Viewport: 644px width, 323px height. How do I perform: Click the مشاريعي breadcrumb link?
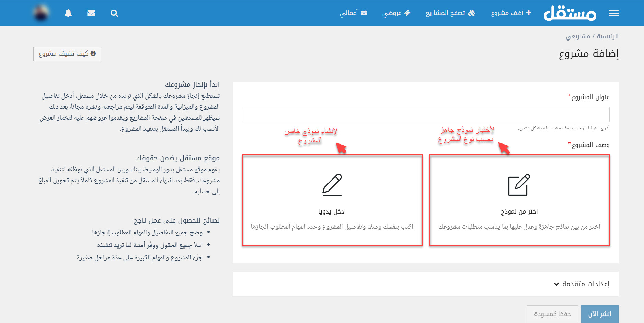click(578, 36)
